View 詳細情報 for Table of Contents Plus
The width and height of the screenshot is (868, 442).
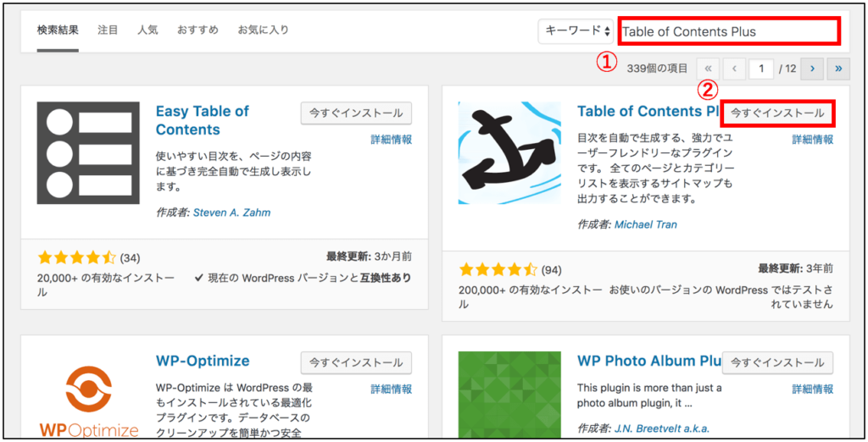point(812,140)
